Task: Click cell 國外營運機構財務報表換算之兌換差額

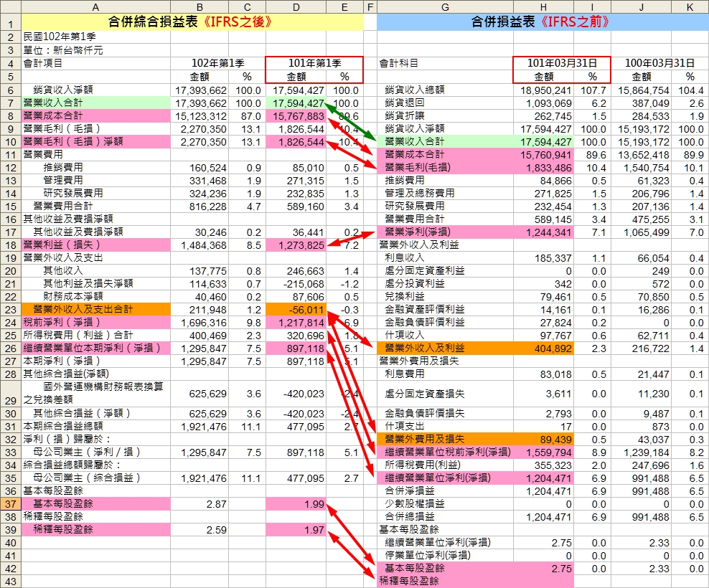Action: (96, 394)
